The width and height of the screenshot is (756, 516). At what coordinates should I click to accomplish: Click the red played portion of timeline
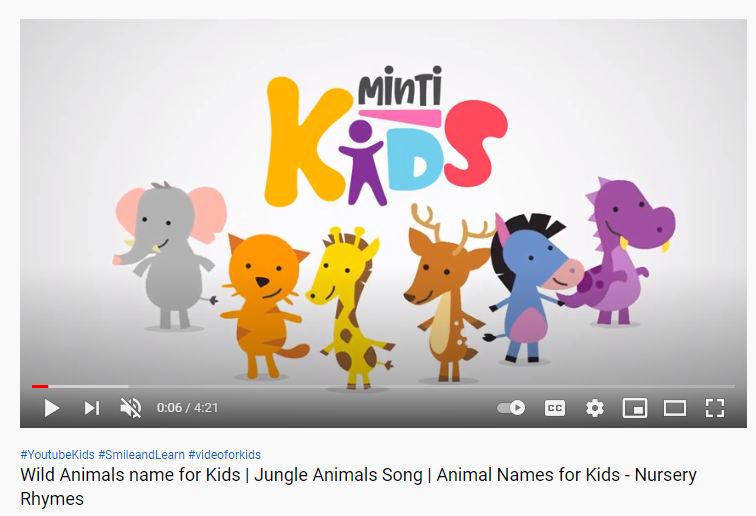[x=40, y=386]
